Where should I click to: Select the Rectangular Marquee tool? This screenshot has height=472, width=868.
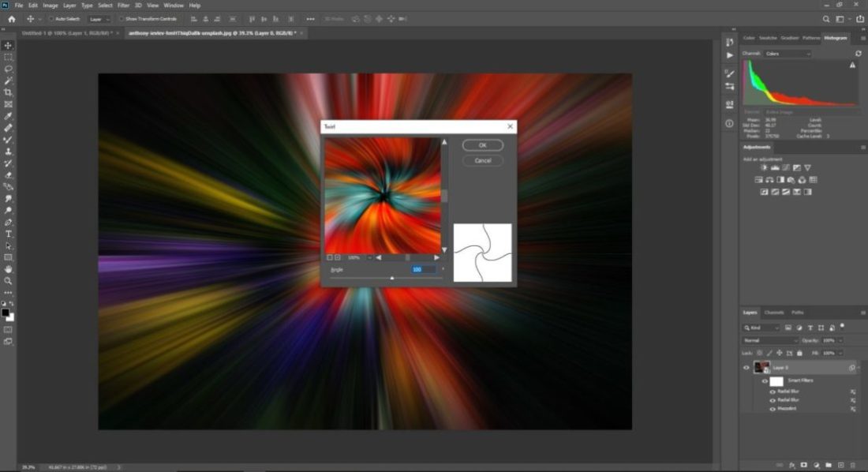[x=8, y=57]
